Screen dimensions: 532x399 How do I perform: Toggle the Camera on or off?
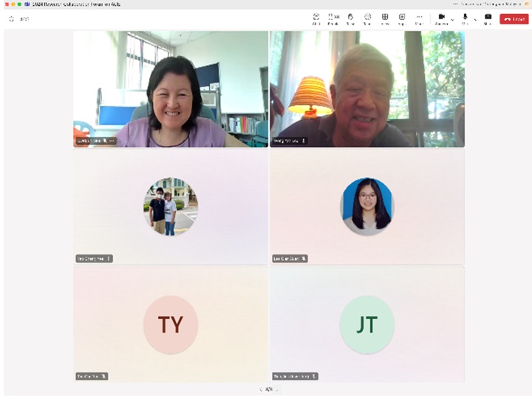click(x=441, y=18)
